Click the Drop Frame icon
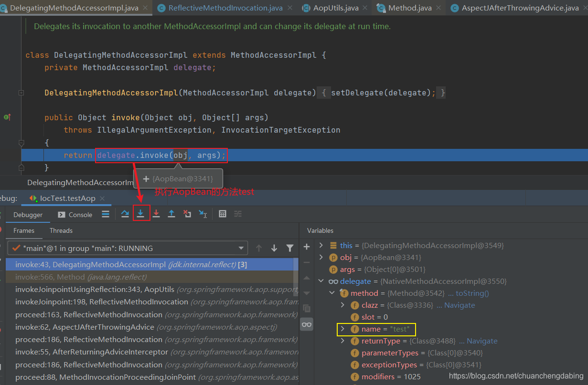Viewport: 588px width, 385px height. tap(187, 215)
